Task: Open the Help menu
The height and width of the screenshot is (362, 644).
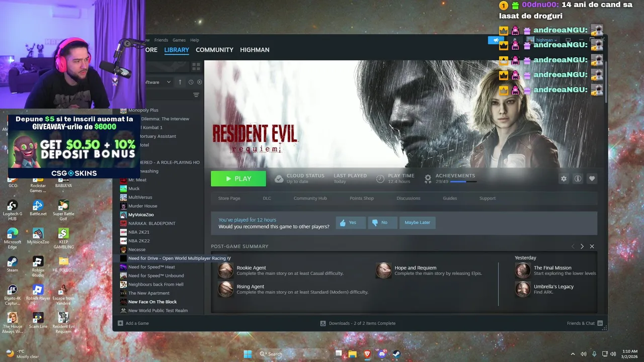Action: 195,40
